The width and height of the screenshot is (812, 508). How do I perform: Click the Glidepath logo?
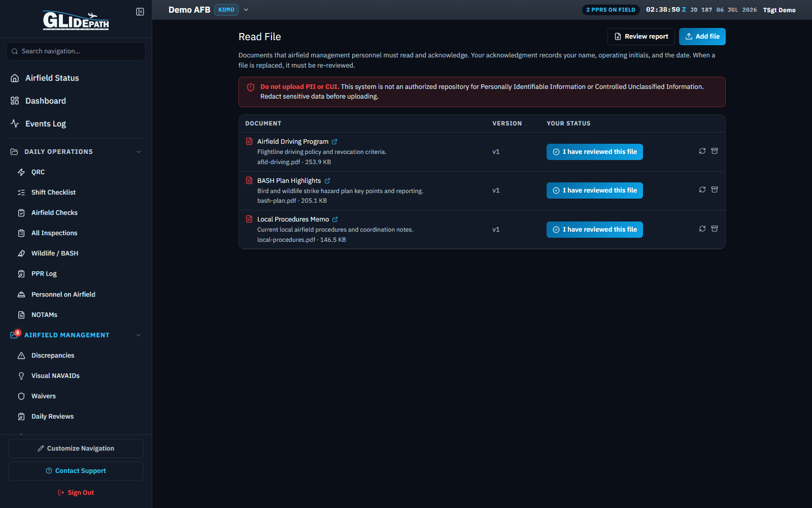point(76,20)
